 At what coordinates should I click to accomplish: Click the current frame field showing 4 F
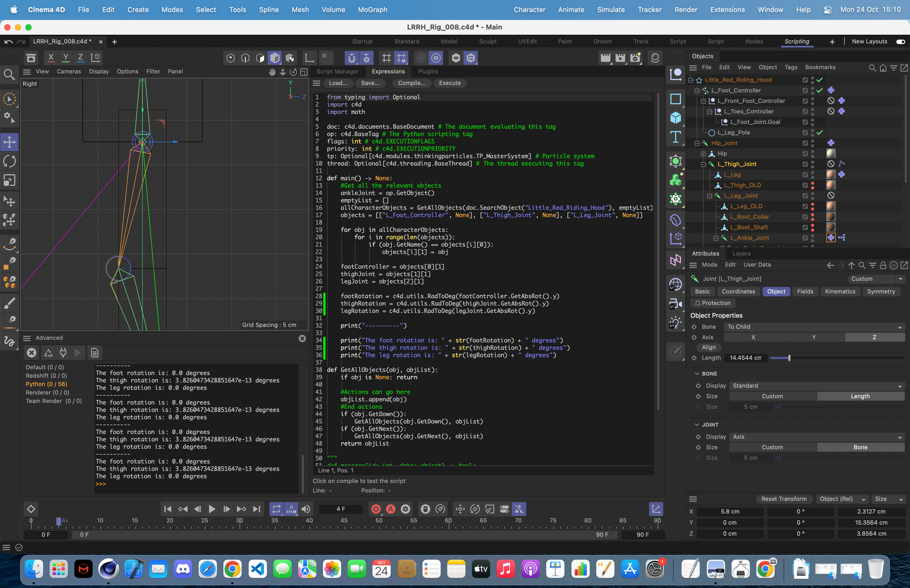pyautogui.click(x=341, y=509)
